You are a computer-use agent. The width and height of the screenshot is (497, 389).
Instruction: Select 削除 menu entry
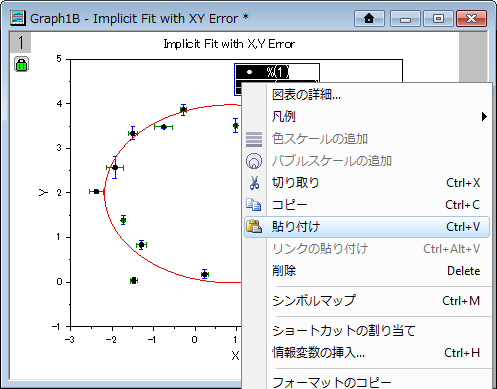point(368,271)
